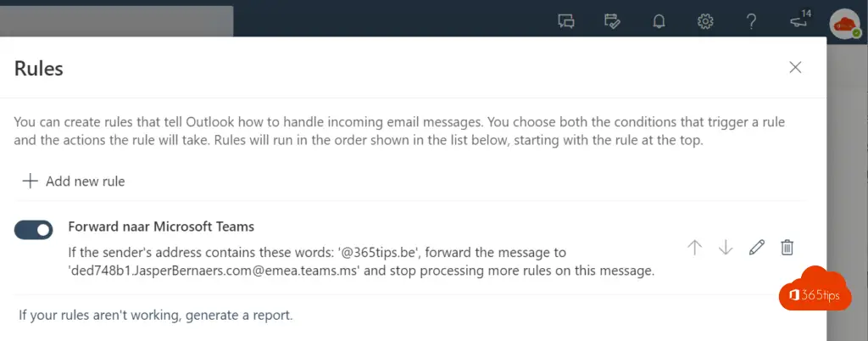Click the Help question mark icon
The height and width of the screenshot is (341, 868).
[x=750, y=21]
